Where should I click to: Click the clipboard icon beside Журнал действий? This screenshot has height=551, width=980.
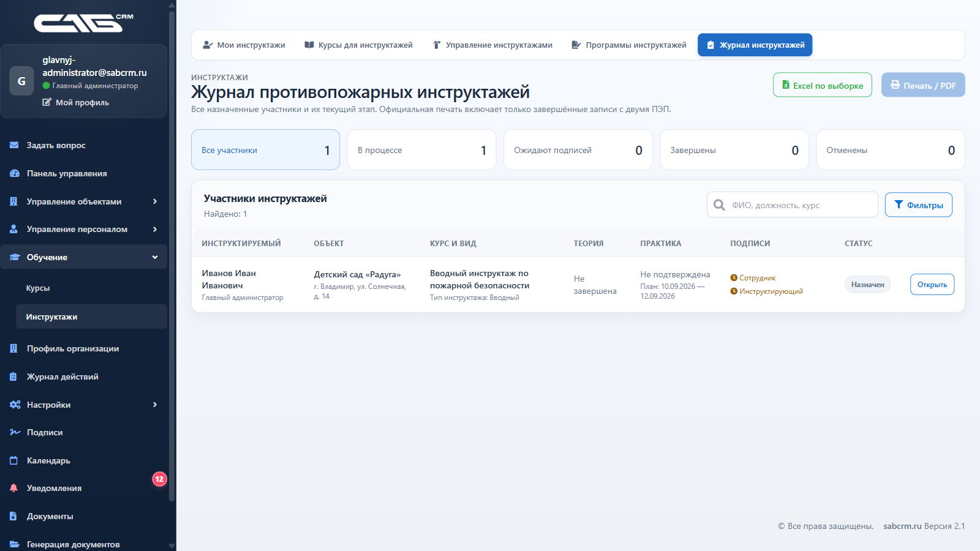point(13,377)
